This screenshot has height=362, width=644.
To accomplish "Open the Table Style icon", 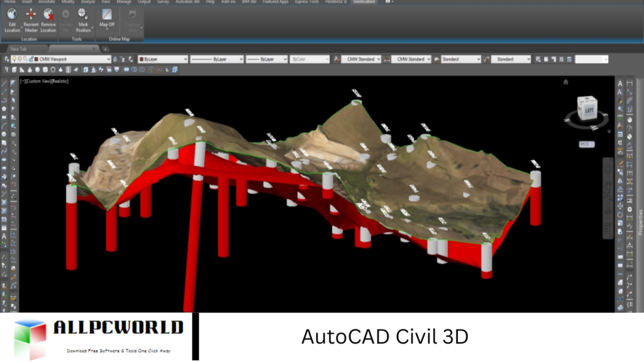I will [x=437, y=59].
